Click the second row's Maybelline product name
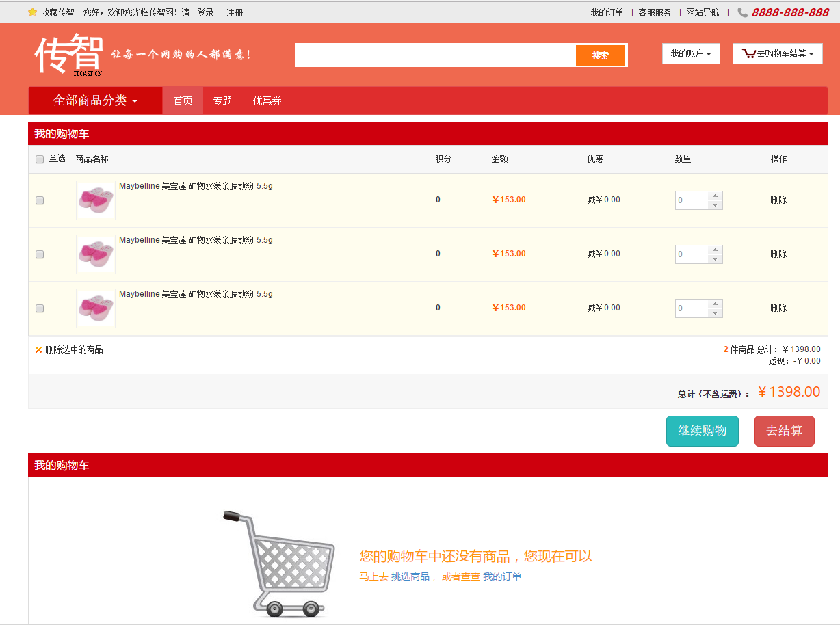The width and height of the screenshot is (840, 625). 196,240
